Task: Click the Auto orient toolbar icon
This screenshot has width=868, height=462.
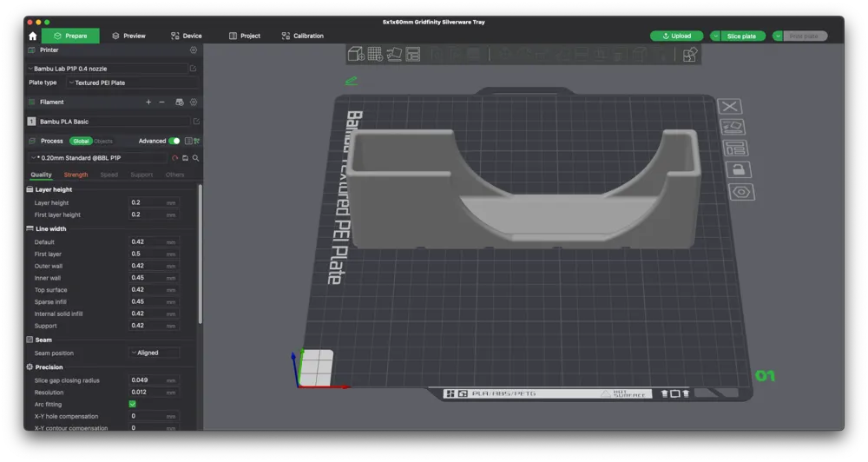Action: click(394, 54)
